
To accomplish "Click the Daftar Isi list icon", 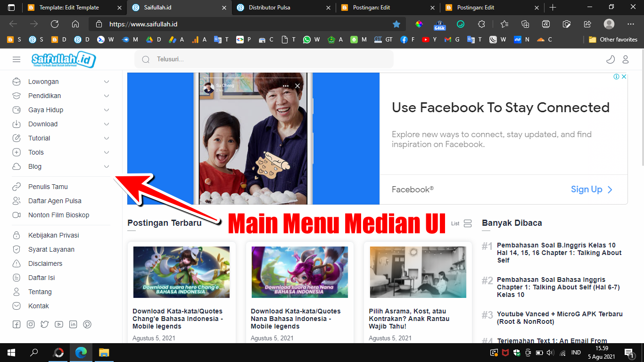I will coord(17,278).
